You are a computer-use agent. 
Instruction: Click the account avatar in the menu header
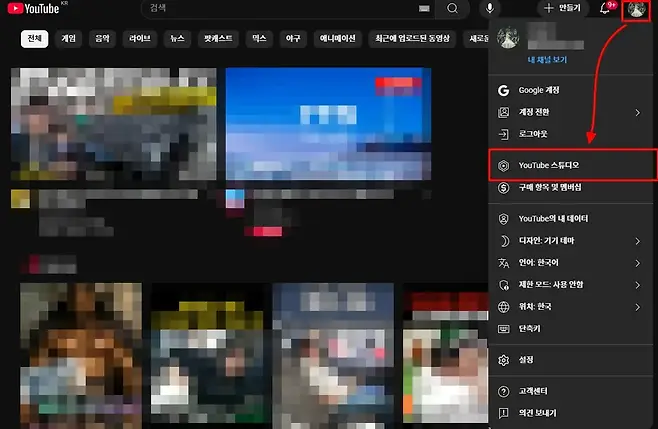508,37
